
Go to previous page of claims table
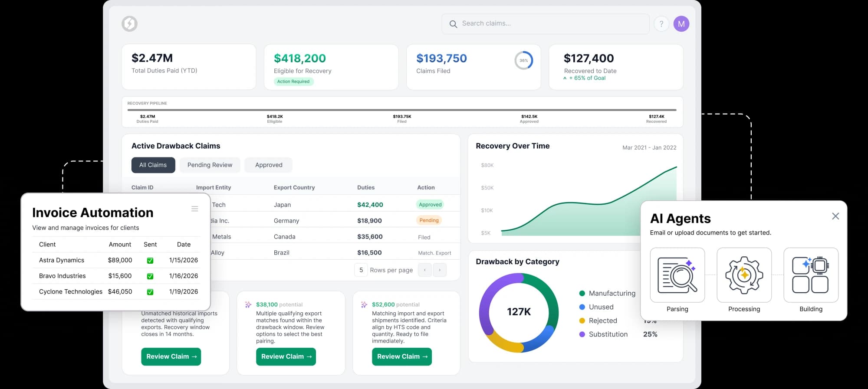point(424,270)
